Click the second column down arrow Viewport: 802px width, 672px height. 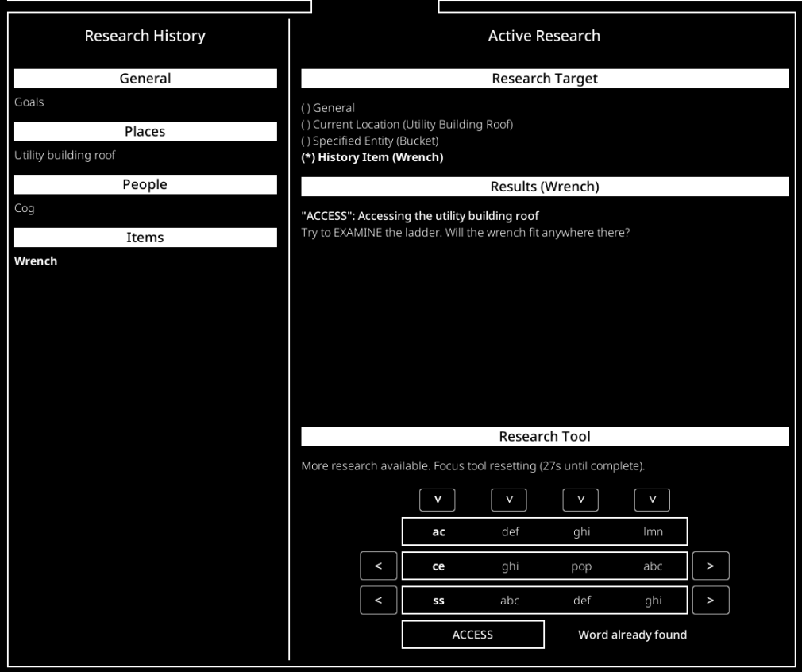[x=509, y=500]
